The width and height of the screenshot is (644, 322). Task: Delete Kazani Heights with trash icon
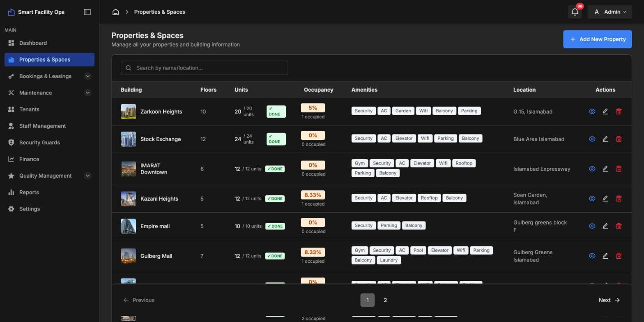point(619,198)
